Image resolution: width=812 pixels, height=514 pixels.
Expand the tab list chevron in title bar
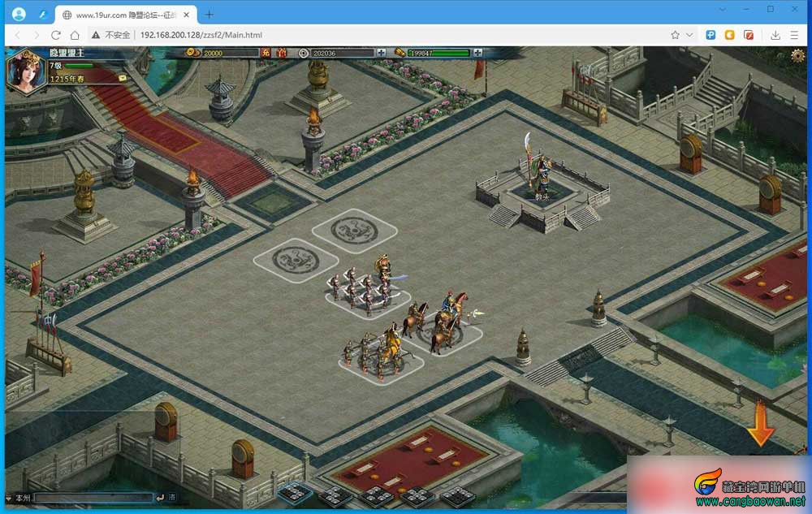coord(723,9)
